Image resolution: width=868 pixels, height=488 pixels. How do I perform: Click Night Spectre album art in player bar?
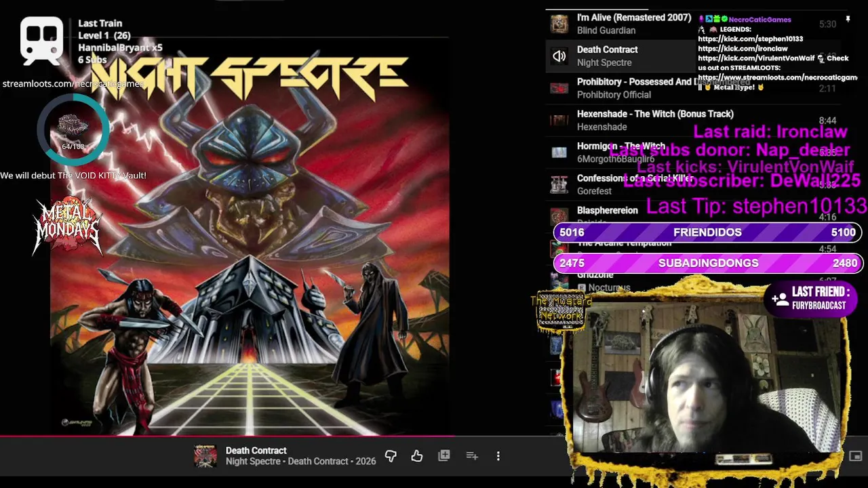[205, 456]
